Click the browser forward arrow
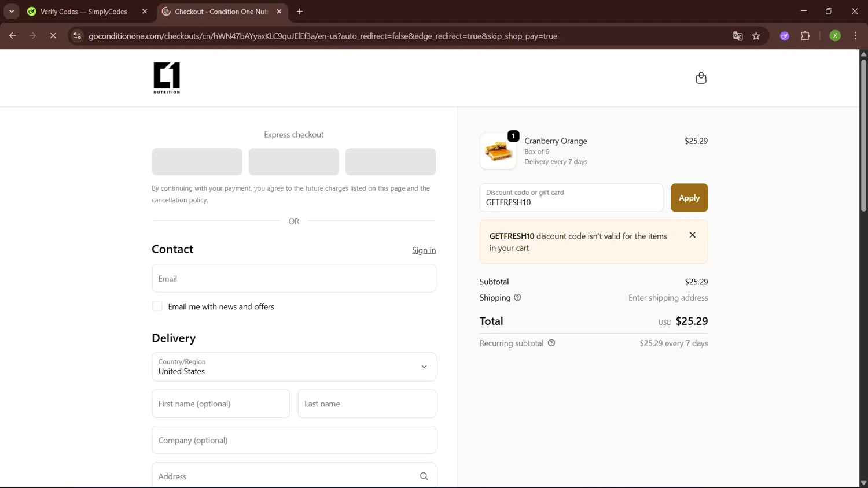The image size is (868, 488). 32,36
